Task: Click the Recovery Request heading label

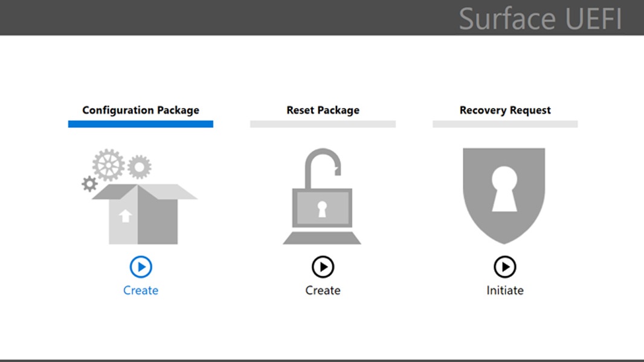Action: tap(505, 110)
